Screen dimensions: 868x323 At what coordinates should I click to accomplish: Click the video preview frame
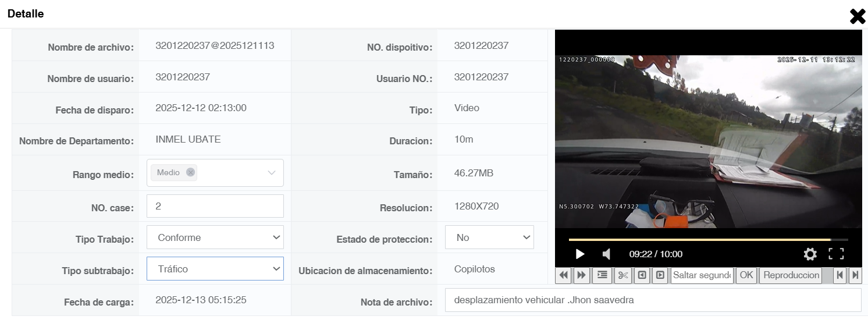point(708,141)
